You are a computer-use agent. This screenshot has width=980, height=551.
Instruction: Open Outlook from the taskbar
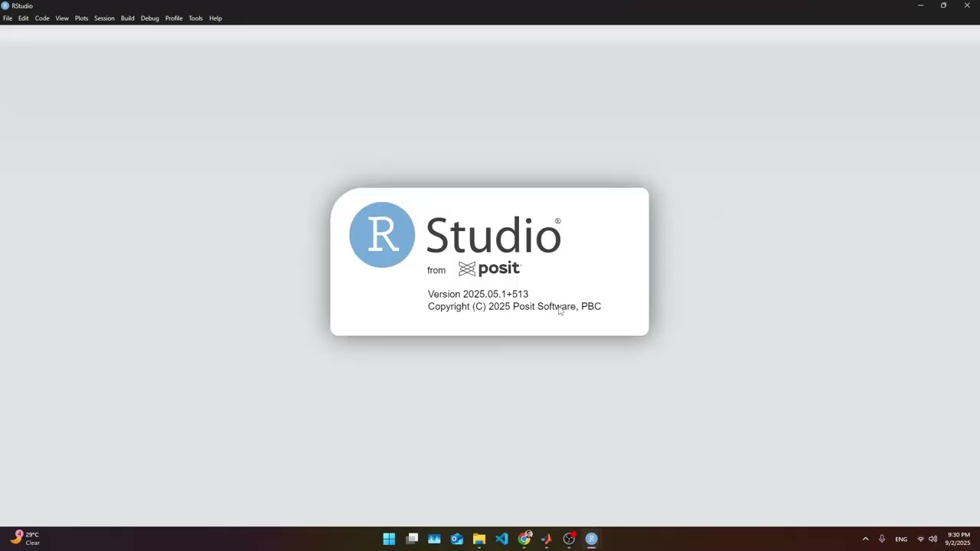[x=457, y=539]
